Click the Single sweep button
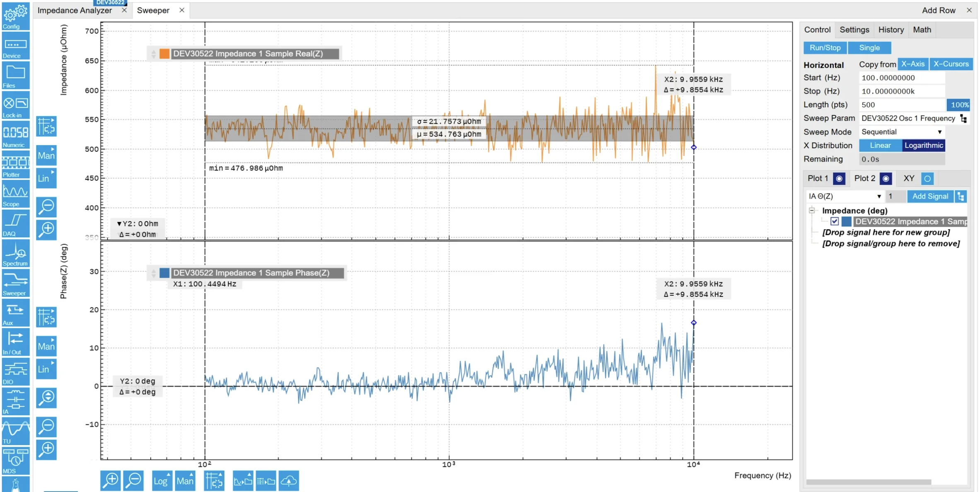Viewport: 980px width, 492px height. tap(869, 48)
